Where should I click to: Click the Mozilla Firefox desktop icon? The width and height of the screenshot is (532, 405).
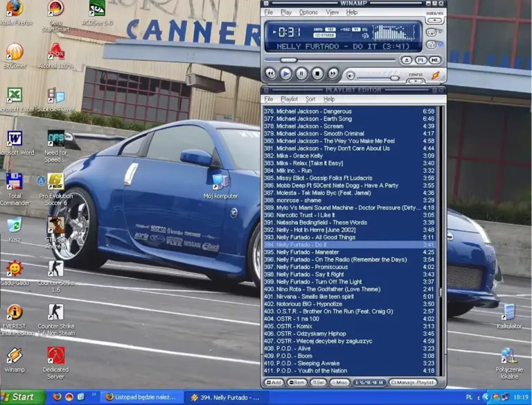(15, 13)
